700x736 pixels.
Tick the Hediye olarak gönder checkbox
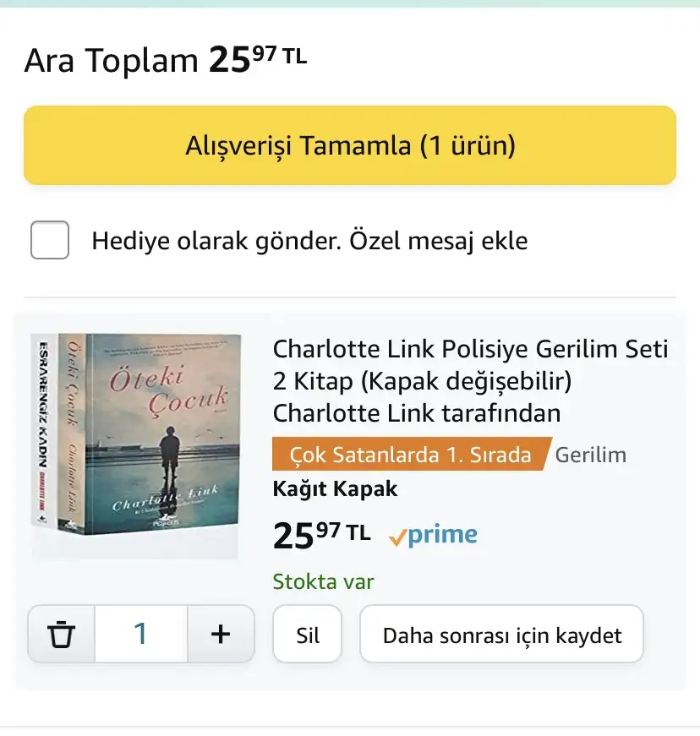coord(50,240)
